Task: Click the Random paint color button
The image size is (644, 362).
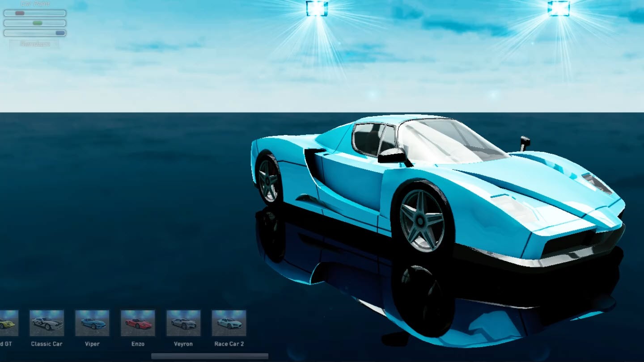Action: (34, 44)
